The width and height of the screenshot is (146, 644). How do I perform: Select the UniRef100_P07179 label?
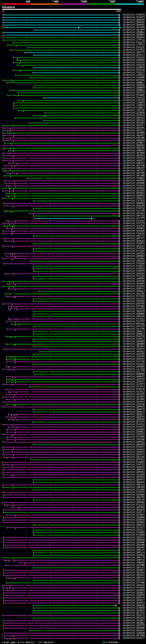click(134, 223)
